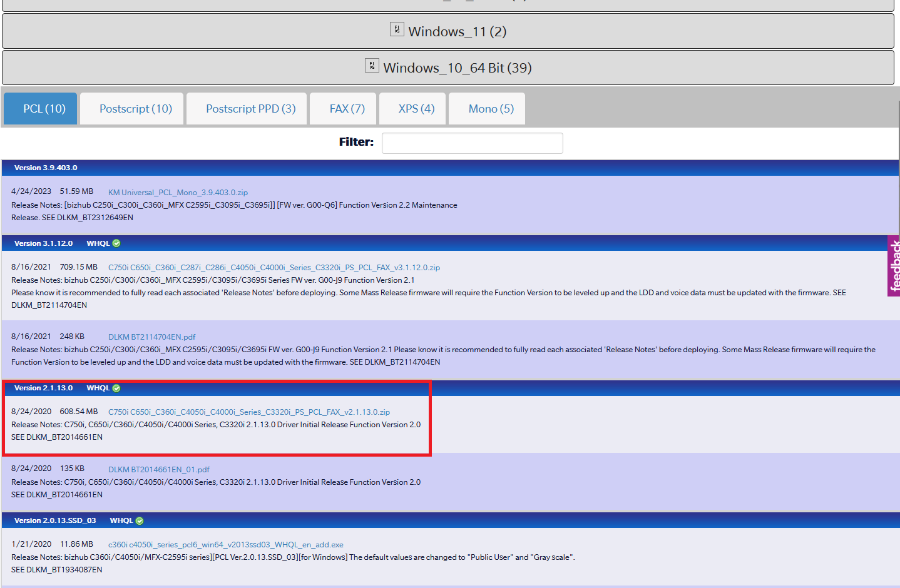Download the PS_PCL_FAX_v3.1.12.0.zip driver
900x588 pixels.
[274, 268]
